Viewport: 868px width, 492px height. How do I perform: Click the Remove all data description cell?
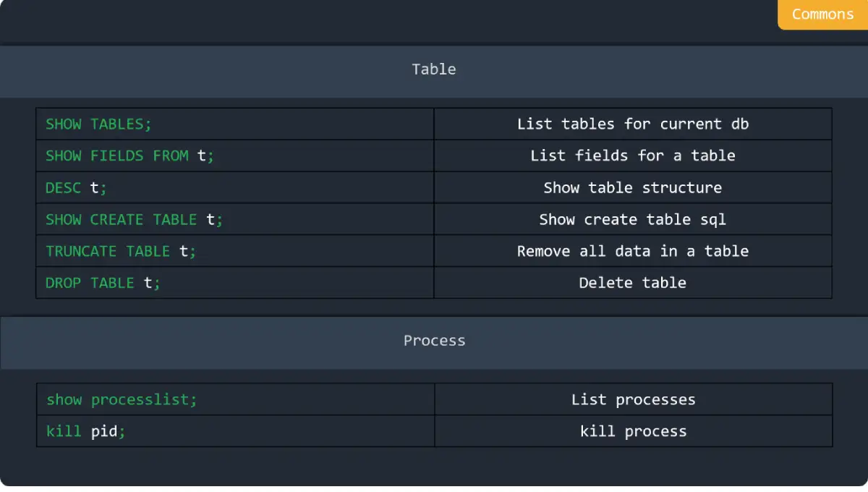click(x=632, y=251)
